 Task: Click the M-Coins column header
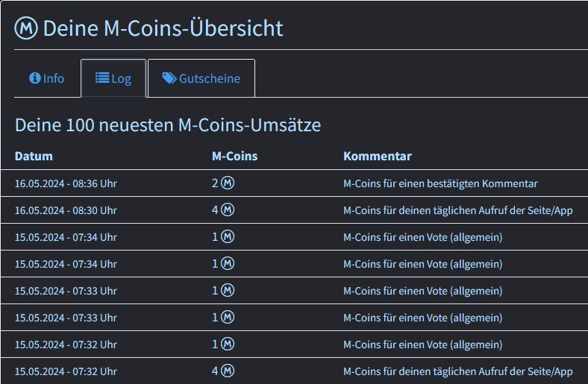tap(234, 156)
